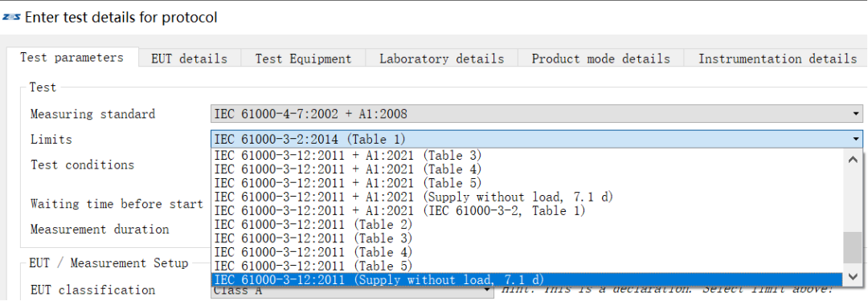Click the limits list scroll down arrow
The width and height of the screenshot is (868, 301).
pyautogui.click(x=853, y=276)
